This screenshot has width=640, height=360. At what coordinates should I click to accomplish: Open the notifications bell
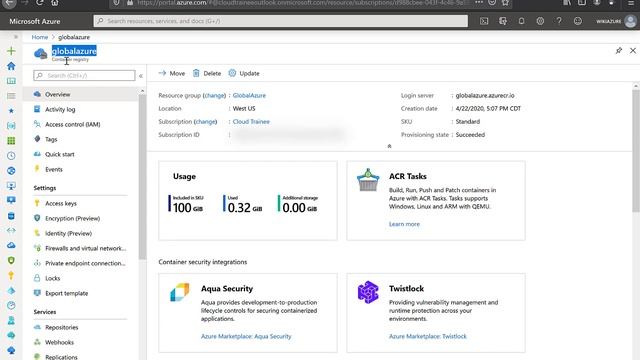pos(521,21)
